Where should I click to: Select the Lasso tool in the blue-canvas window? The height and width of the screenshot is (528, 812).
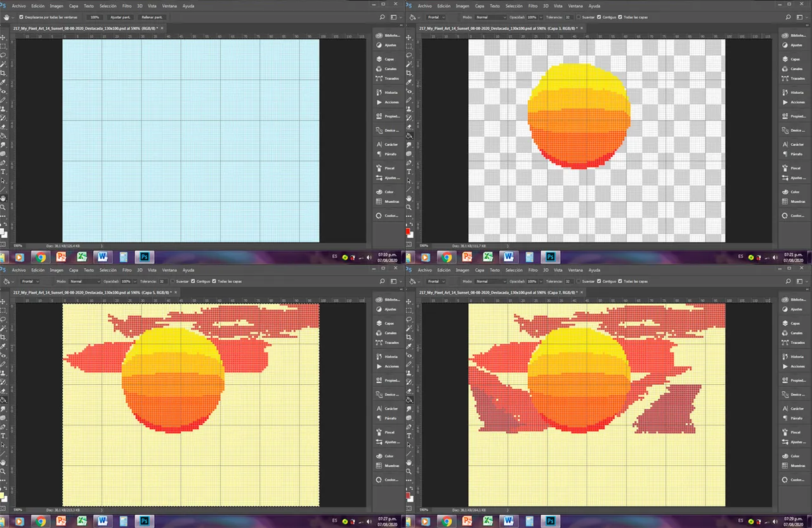pyautogui.click(x=3, y=56)
